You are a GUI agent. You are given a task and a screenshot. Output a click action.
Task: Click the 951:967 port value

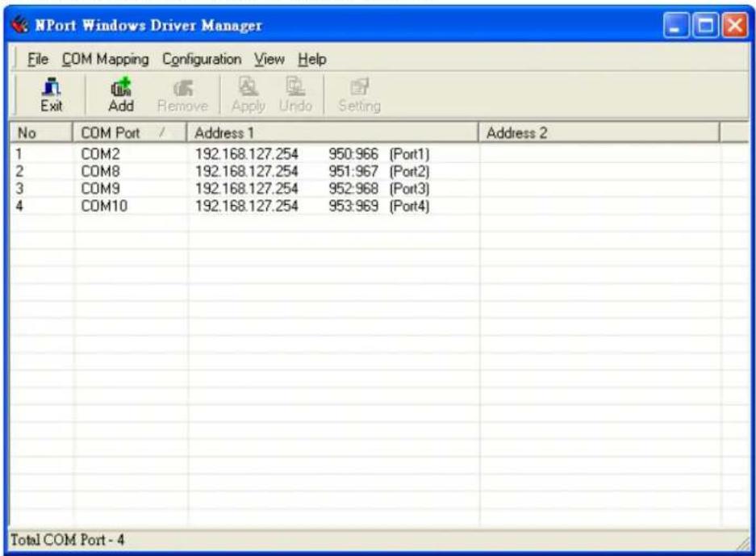pos(353,172)
